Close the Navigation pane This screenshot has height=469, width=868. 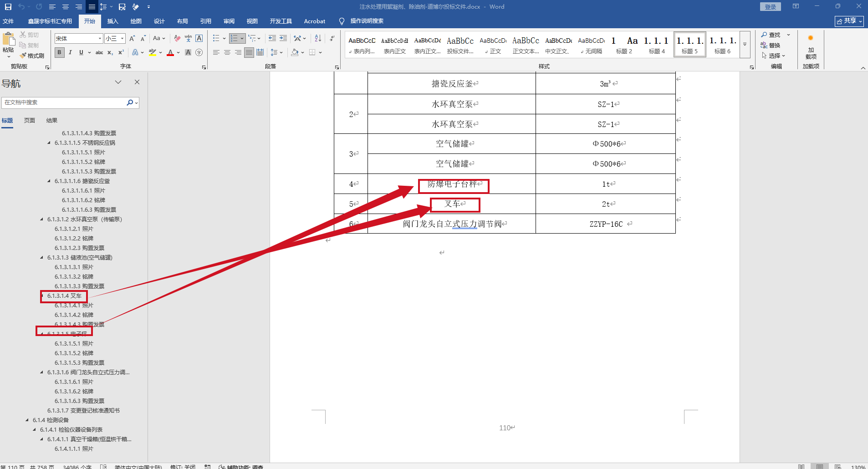[137, 82]
